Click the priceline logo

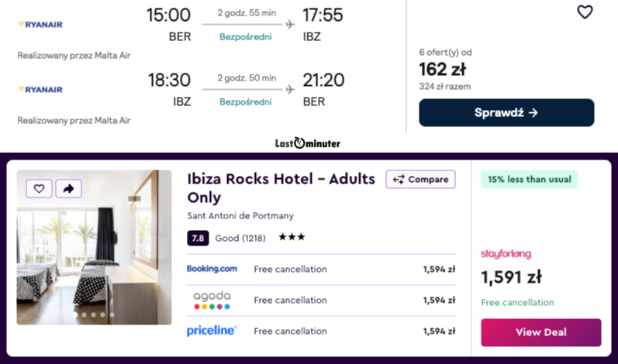click(x=212, y=331)
